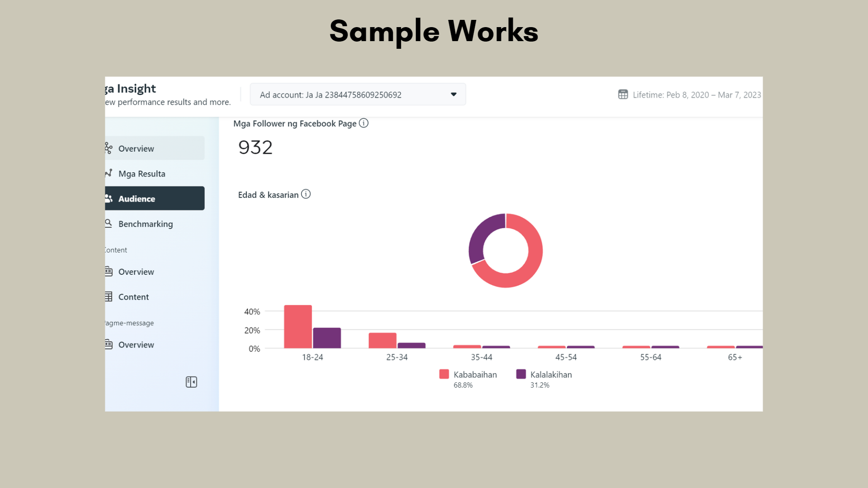
Task: Open Overview under the Content section
Action: (x=155, y=272)
